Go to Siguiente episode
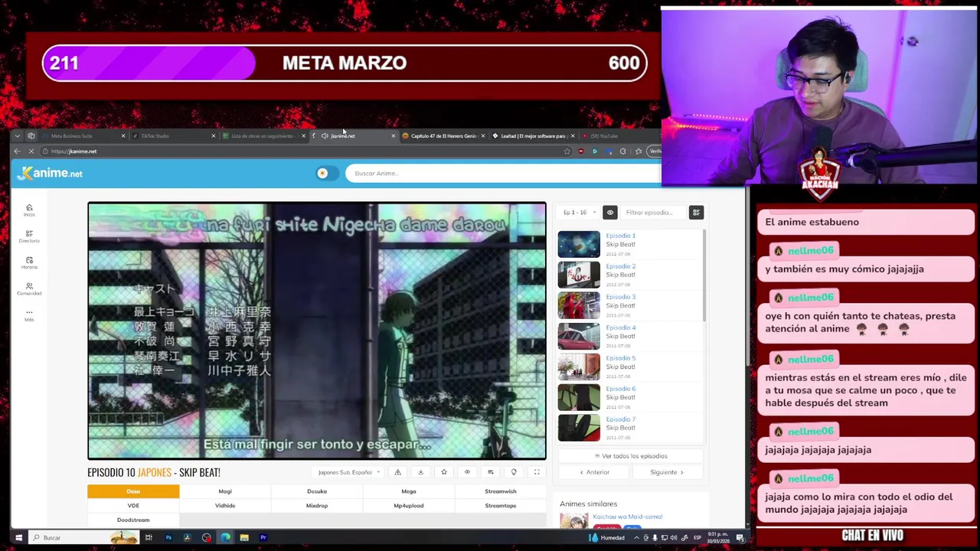The width and height of the screenshot is (980, 551). 667,472
